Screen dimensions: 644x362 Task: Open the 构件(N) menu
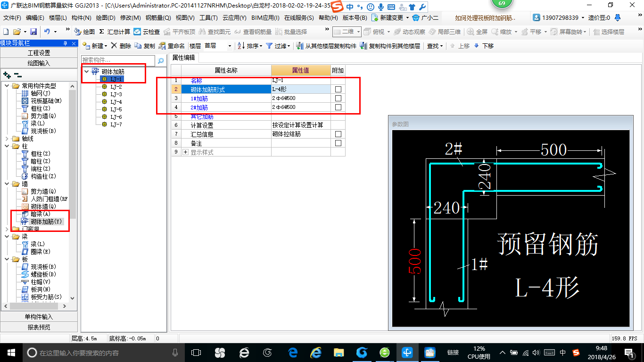point(81,18)
